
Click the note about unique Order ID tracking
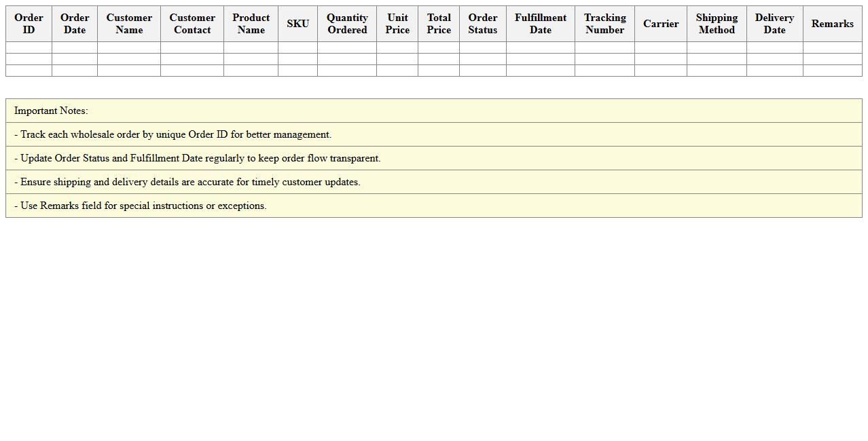[433, 134]
